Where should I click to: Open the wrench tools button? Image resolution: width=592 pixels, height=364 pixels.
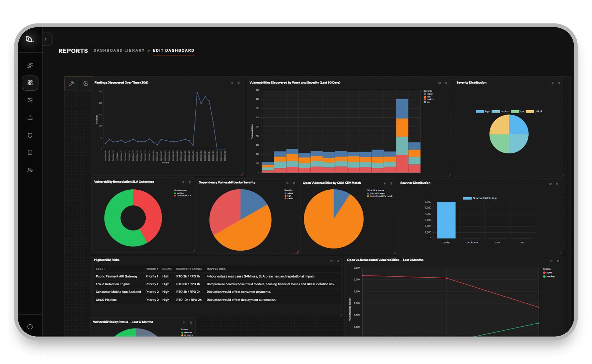tap(72, 83)
